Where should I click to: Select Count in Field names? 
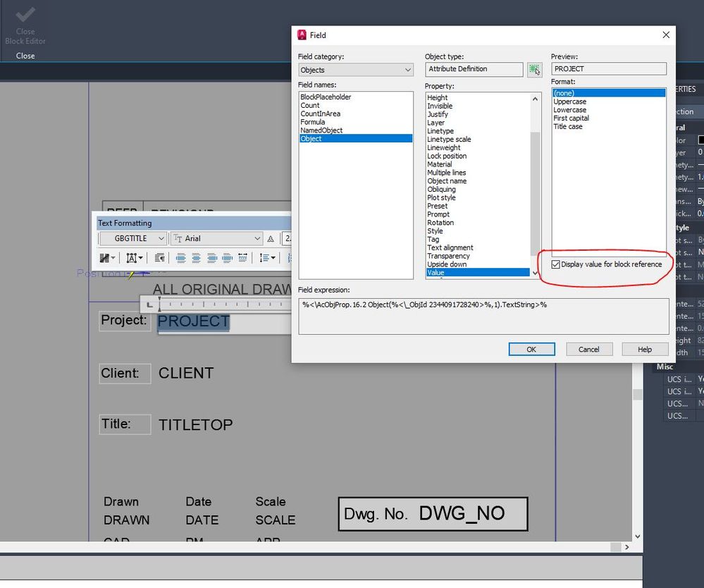tap(310, 105)
